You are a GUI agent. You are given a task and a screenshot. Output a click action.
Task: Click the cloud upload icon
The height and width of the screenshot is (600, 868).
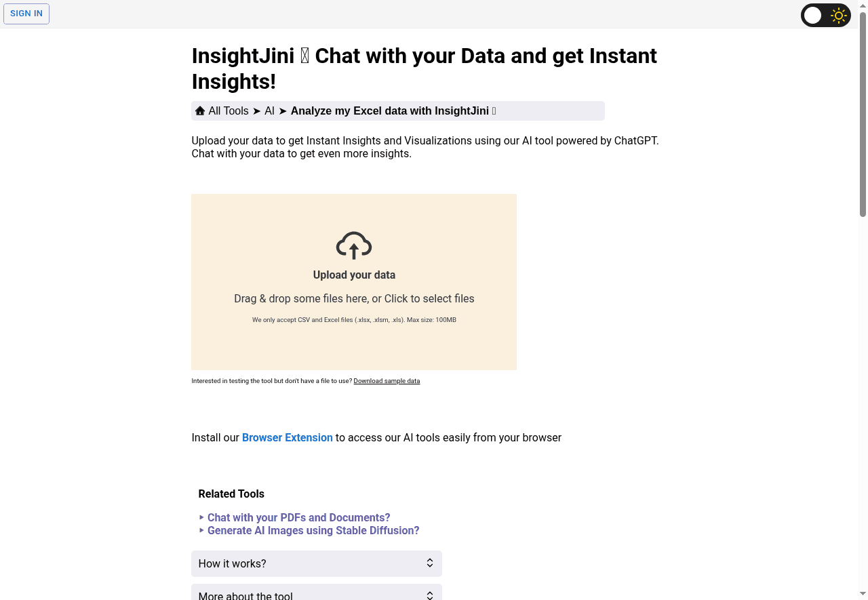(353, 245)
